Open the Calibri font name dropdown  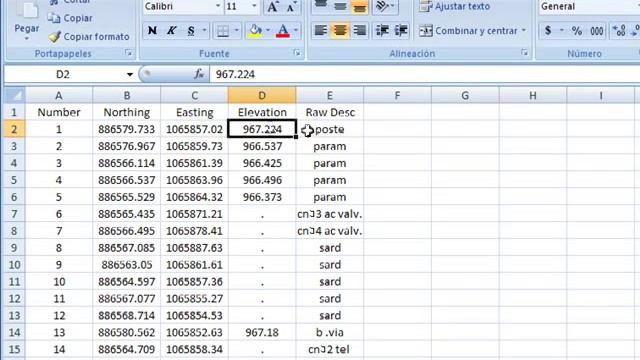[218, 6]
